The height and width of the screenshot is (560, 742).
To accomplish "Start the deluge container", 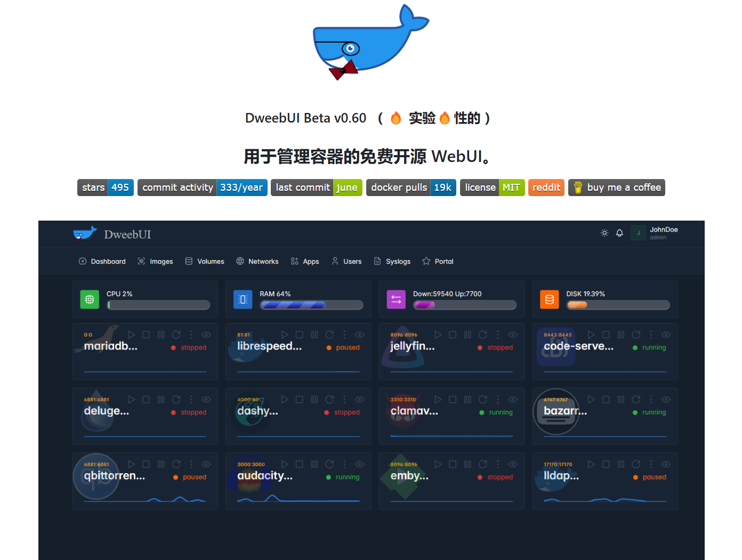I will pyautogui.click(x=132, y=400).
